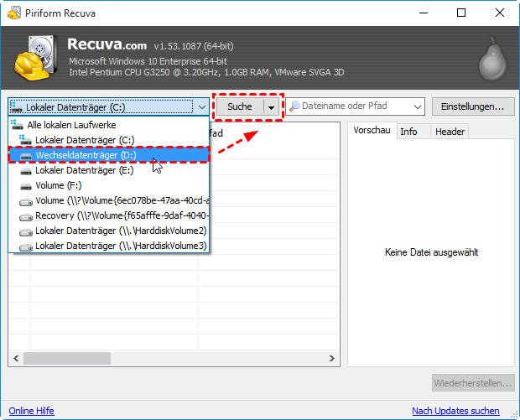Click the horizontal scrollbar thumb
Image resolution: width=520 pixels, height=420 pixels.
pyautogui.click(x=67, y=359)
